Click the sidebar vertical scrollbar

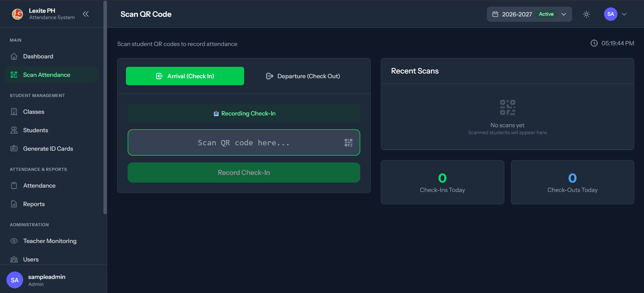pos(105,107)
